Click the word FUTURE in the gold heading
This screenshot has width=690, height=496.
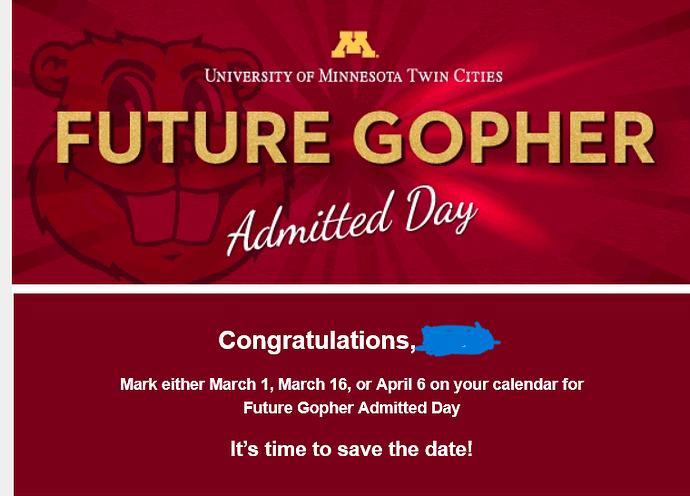pyautogui.click(x=193, y=137)
